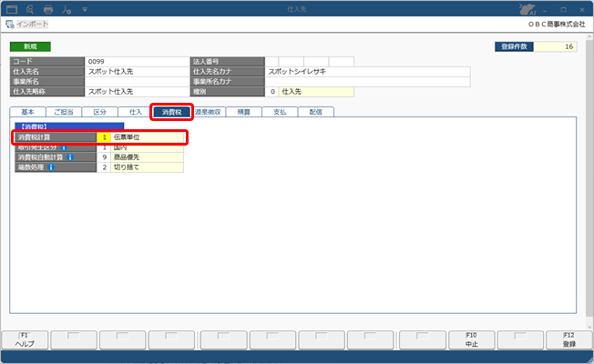Switch to the 源泉徴収 tab
Screen dimensions: 594x364
click(208, 112)
